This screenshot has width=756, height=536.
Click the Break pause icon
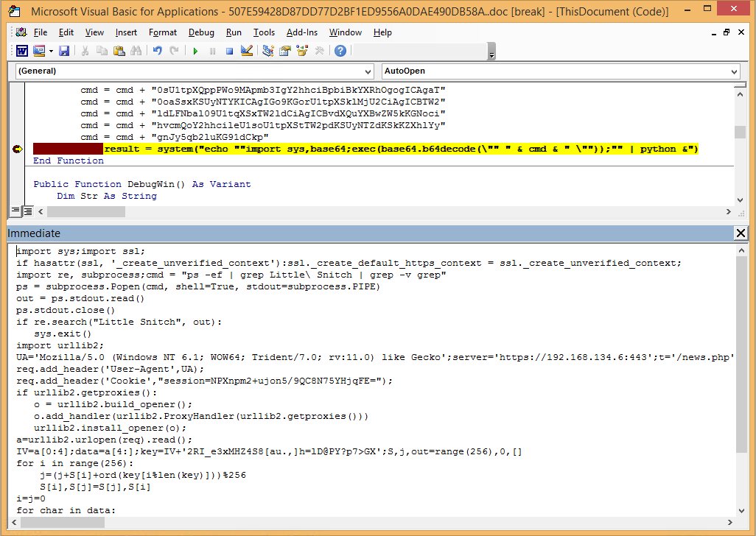pyautogui.click(x=213, y=51)
